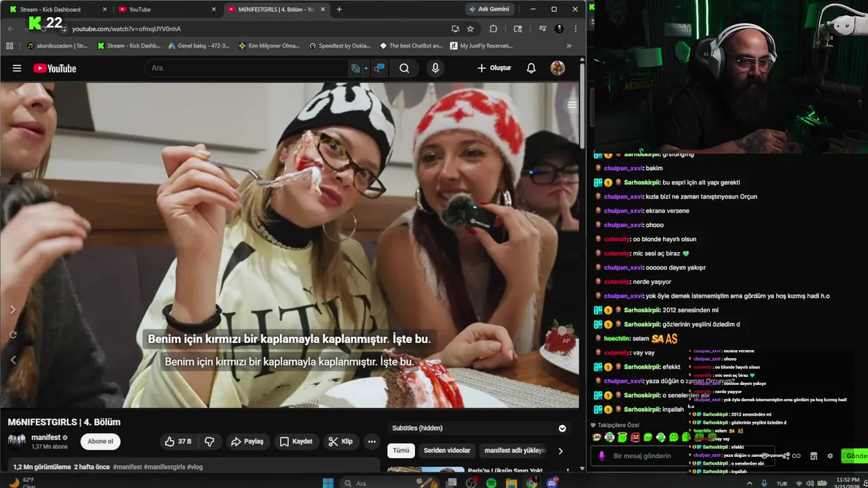Click the Oluştur create button

[x=494, y=68]
